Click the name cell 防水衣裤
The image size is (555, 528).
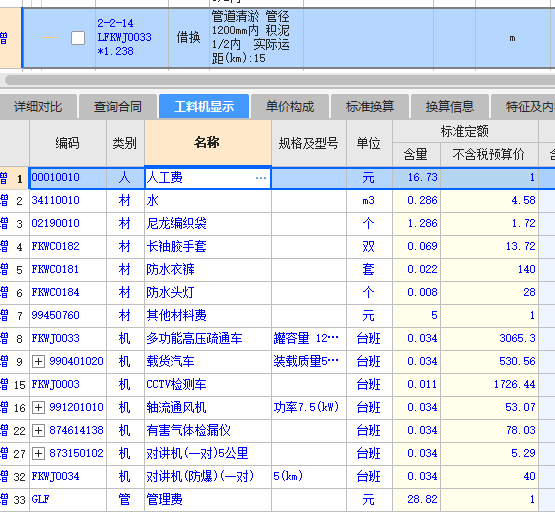tap(208, 270)
